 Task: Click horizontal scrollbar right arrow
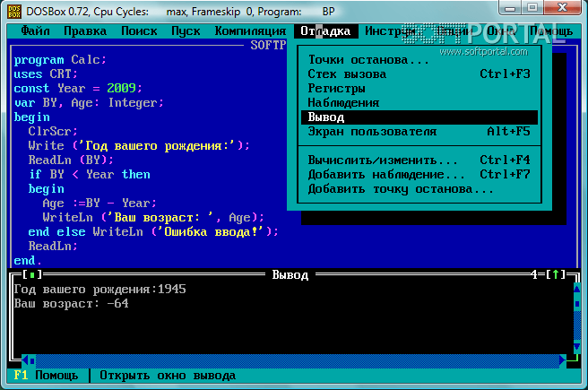coord(562,360)
